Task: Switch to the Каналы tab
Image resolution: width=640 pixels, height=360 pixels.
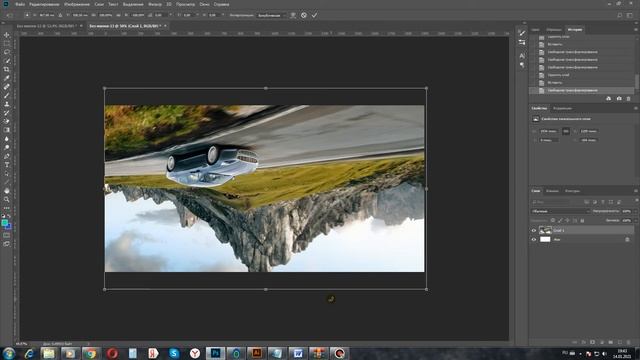Action: (x=552, y=191)
